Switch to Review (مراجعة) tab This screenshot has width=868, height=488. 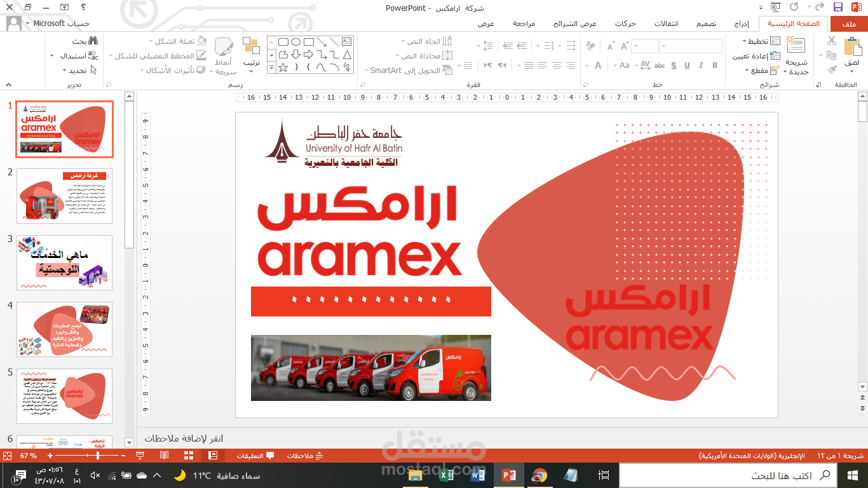pyautogui.click(x=524, y=24)
